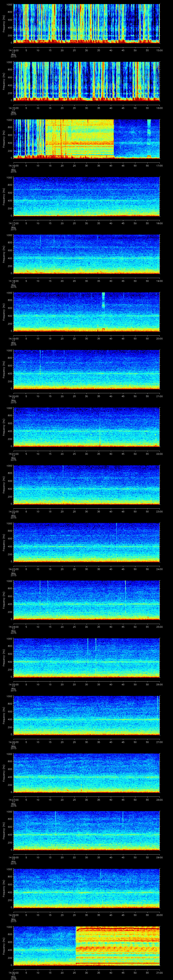
Task: Select the spectrogram panel starting at 14:29:00
Action: point(86,888)
